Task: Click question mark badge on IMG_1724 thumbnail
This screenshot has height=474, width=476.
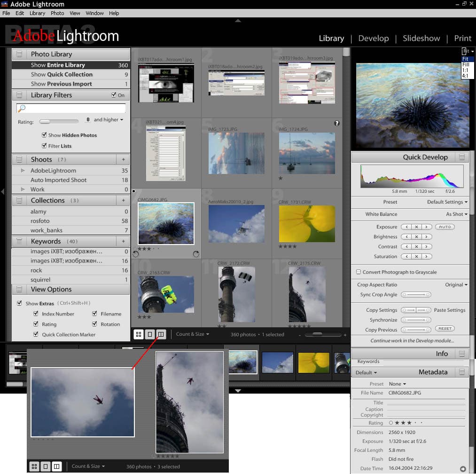Action: 336,123
